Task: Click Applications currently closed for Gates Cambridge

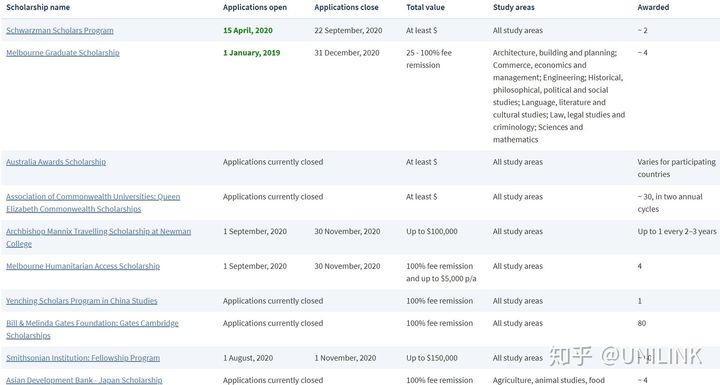Action: (273, 323)
